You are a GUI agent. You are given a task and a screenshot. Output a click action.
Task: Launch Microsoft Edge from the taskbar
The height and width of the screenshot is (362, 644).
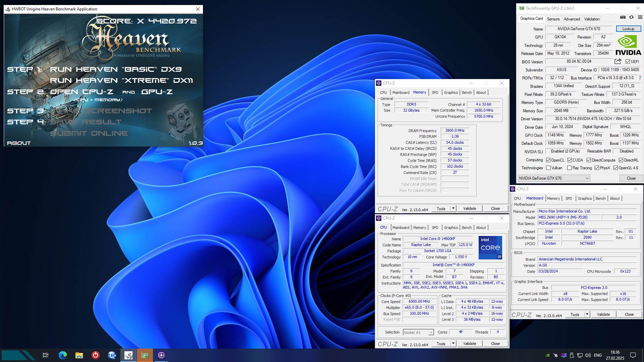pos(62,355)
